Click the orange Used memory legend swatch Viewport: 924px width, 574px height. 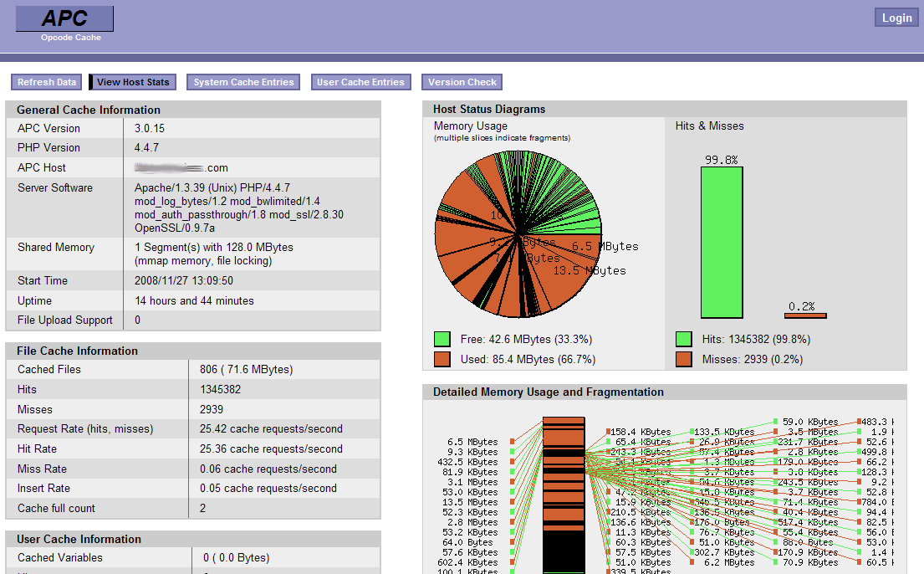tap(442, 359)
